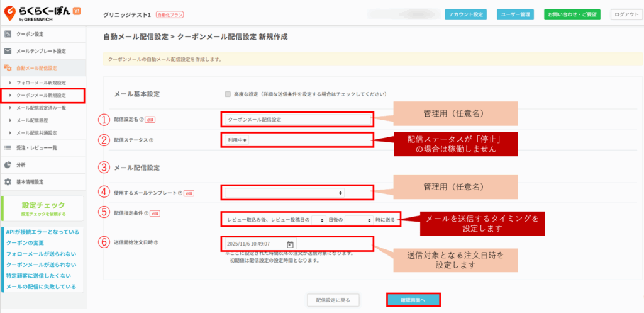This screenshot has height=313, width=644.
Task: Open the calendar picker for 送信開始注文日時
Action: (290, 244)
